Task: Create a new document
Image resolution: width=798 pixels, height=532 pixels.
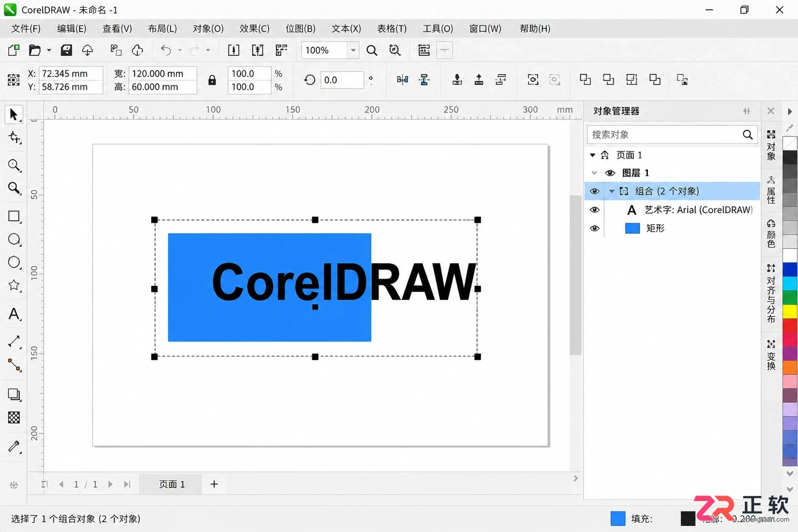Action: pyautogui.click(x=14, y=50)
